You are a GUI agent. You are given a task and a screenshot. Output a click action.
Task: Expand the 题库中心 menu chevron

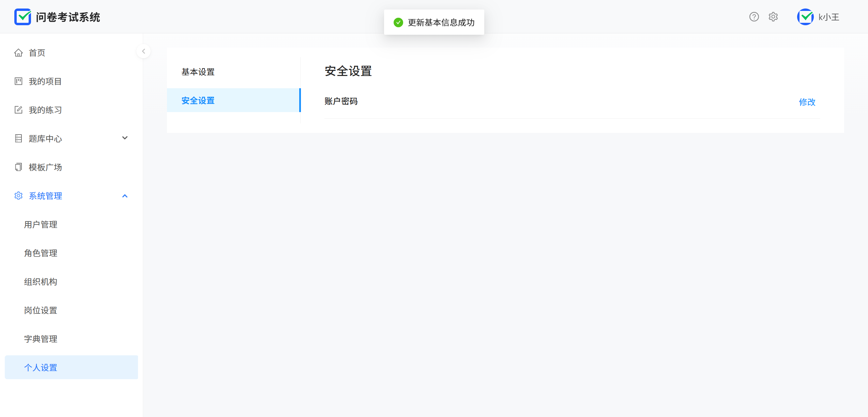click(125, 138)
